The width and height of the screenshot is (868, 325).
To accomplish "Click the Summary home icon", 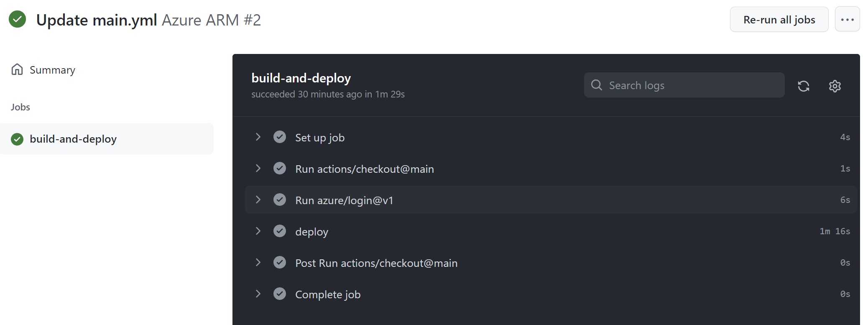I will [17, 69].
